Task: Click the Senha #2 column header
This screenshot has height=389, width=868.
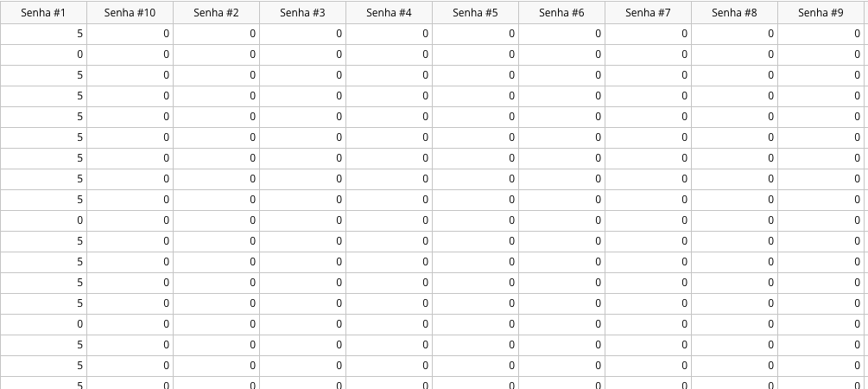Action: click(x=217, y=12)
